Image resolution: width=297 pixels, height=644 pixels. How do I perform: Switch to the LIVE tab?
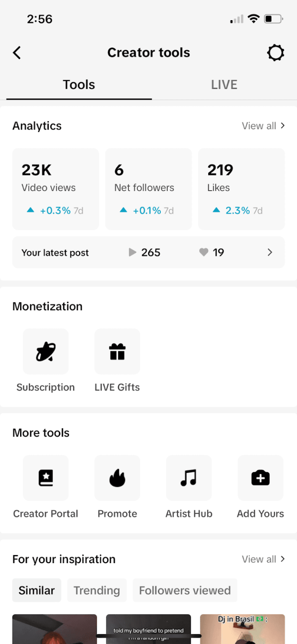(x=224, y=84)
